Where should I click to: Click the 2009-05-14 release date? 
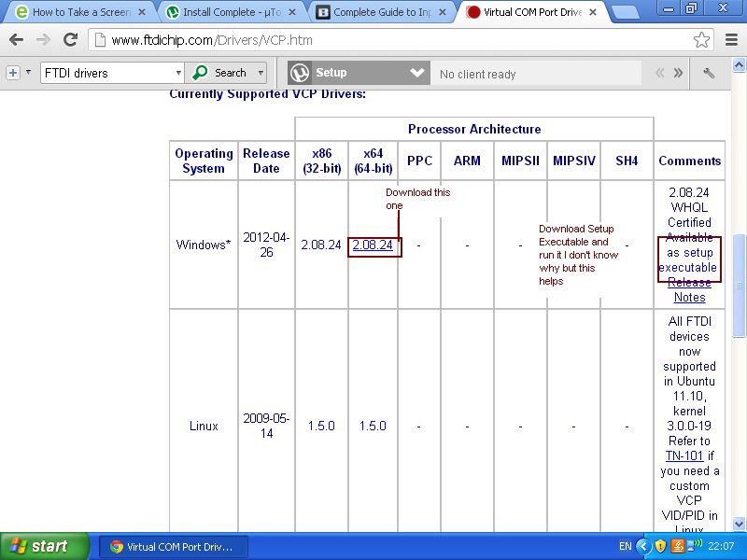click(266, 426)
